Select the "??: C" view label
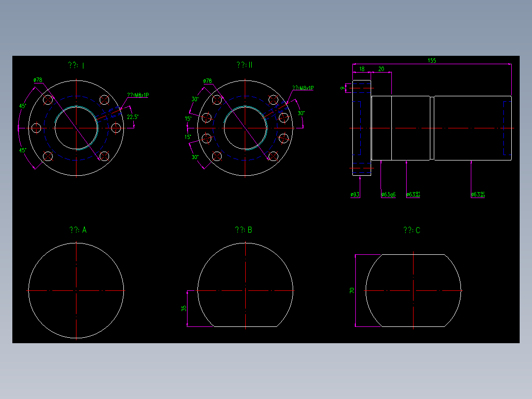 pos(412,230)
